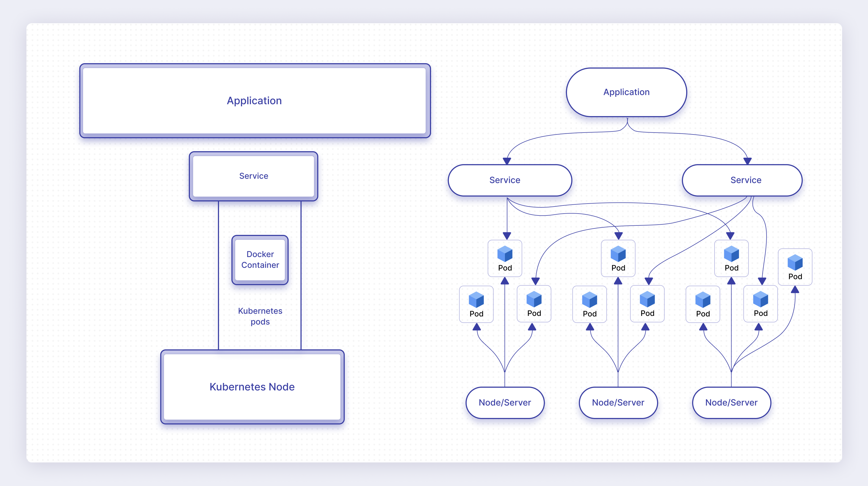Viewport: 868px width, 486px height.
Task: Click the Docker Container box
Action: click(260, 260)
